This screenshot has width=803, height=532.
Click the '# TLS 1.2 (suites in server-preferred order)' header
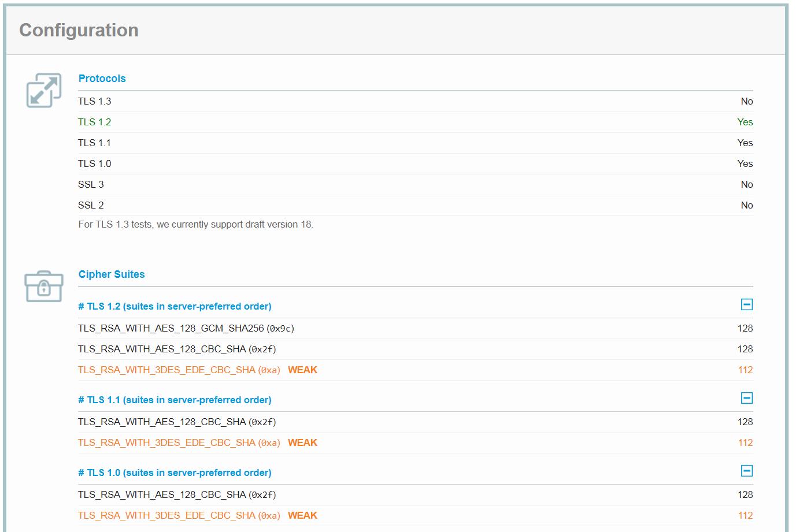click(x=175, y=306)
